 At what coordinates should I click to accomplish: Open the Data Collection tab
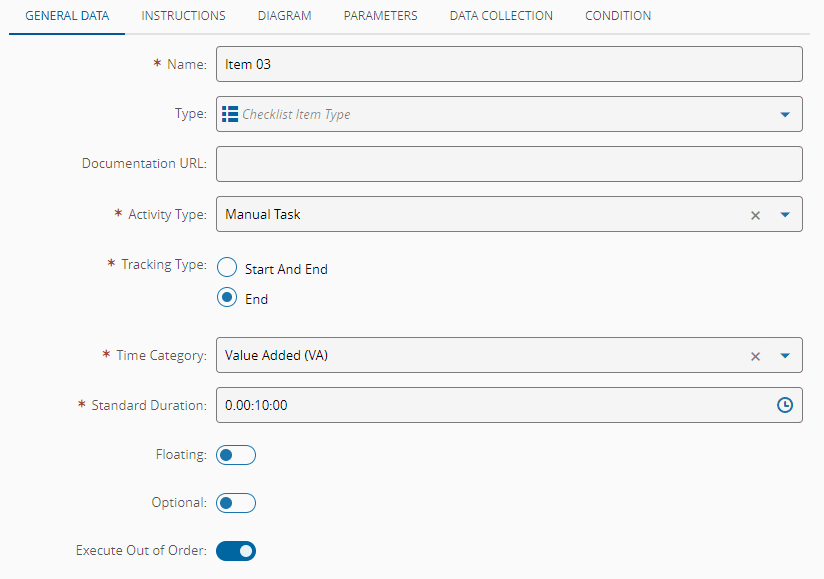pyautogui.click(x=501, y=16)
